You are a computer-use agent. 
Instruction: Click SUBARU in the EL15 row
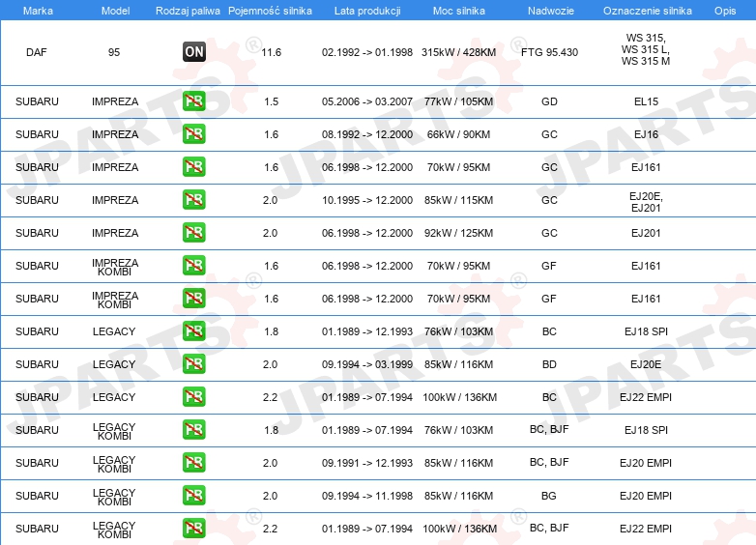tap(37, 101)
